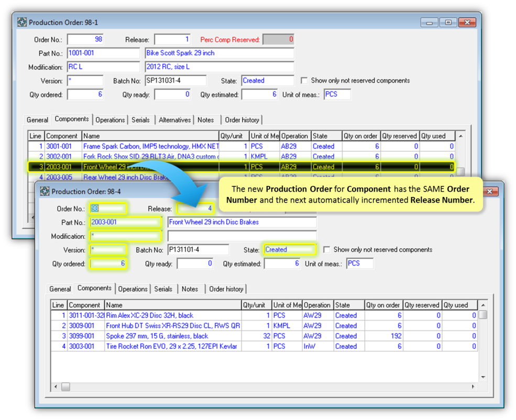Open the General tab in order 98-4

[x=60, y=289]
